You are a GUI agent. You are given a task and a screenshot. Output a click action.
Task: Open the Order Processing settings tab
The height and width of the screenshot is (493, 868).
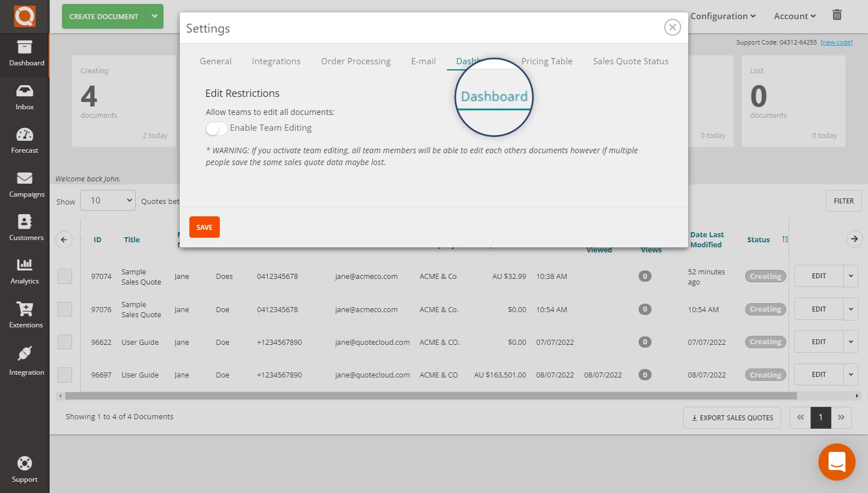click(x=356, y=61)
